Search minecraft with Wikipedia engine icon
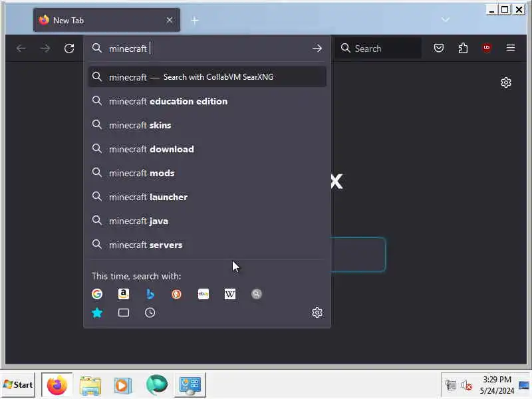This screenshot has width=532, height=399. click(x=229, y=294)
